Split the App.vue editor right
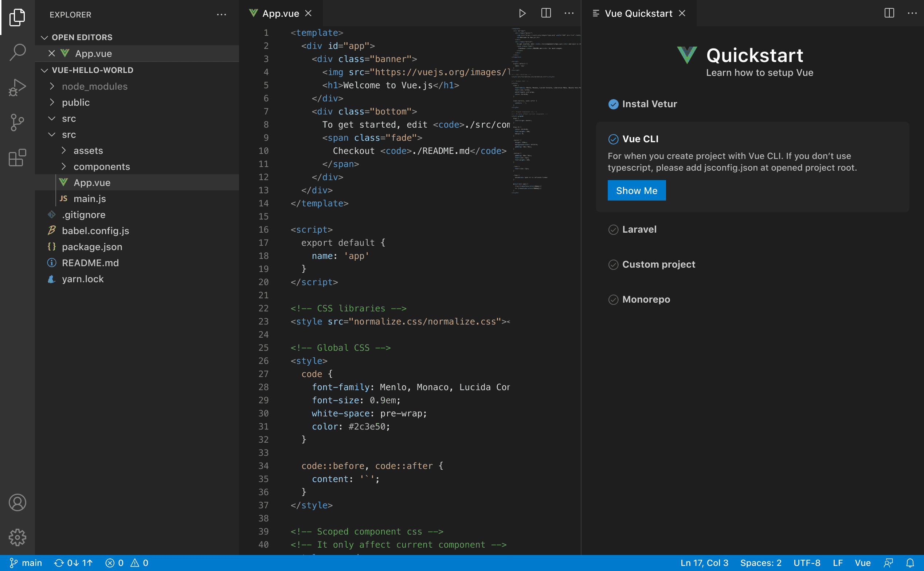 pyautogui.click(x=546, y=13)
